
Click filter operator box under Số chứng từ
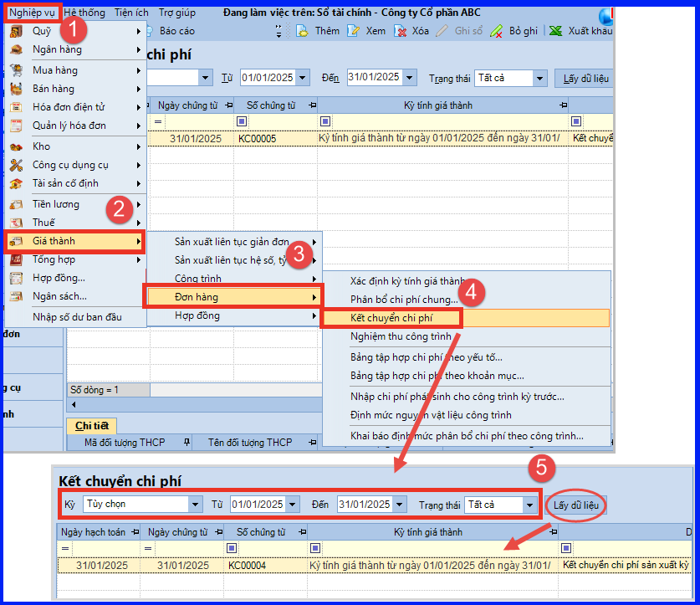coord(242,121)
